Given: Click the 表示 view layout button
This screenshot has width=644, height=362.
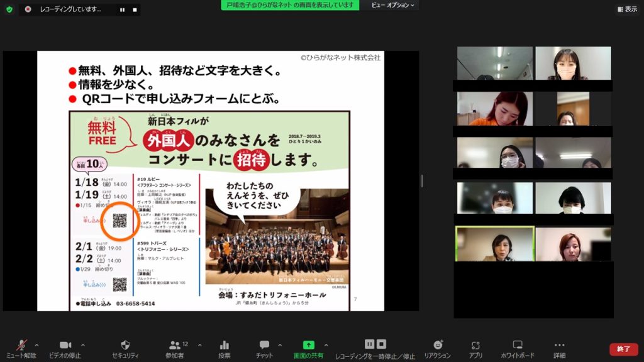Looking at the screenshot, I should [628, 9].
